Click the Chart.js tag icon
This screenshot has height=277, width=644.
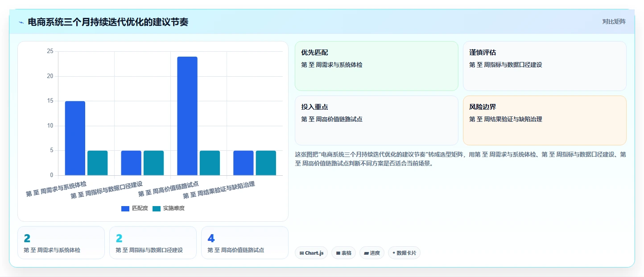[302, 253]
